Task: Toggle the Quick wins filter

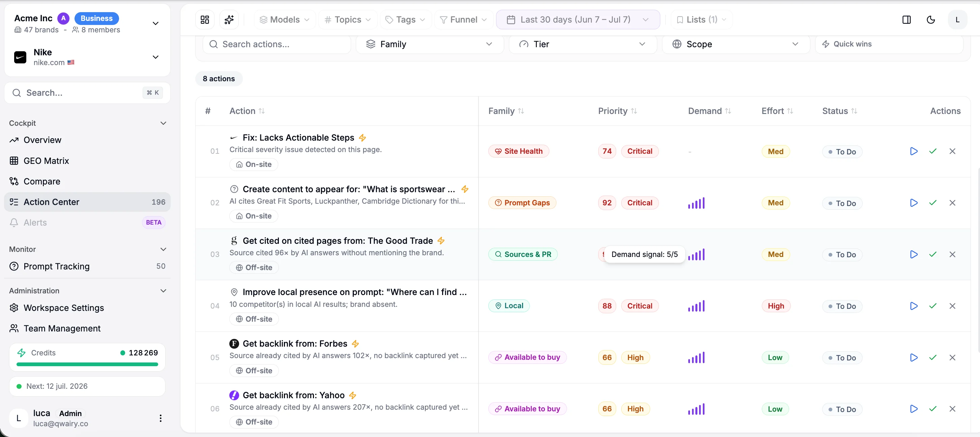Action: click(889, 44)
